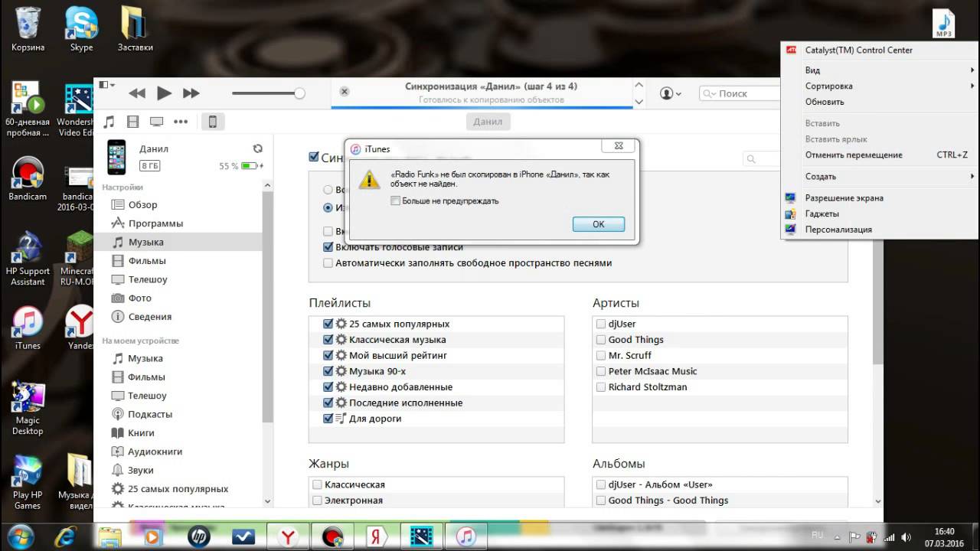Expand the Создать submenu
Image resolution: width=980 pixels, height=551 pixels.
point(880,176)
